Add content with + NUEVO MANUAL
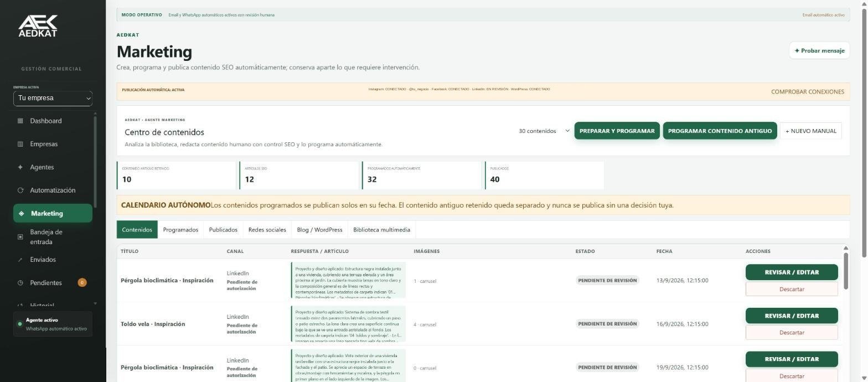Viewport: 868px width, 382px height. pos(811,131)
